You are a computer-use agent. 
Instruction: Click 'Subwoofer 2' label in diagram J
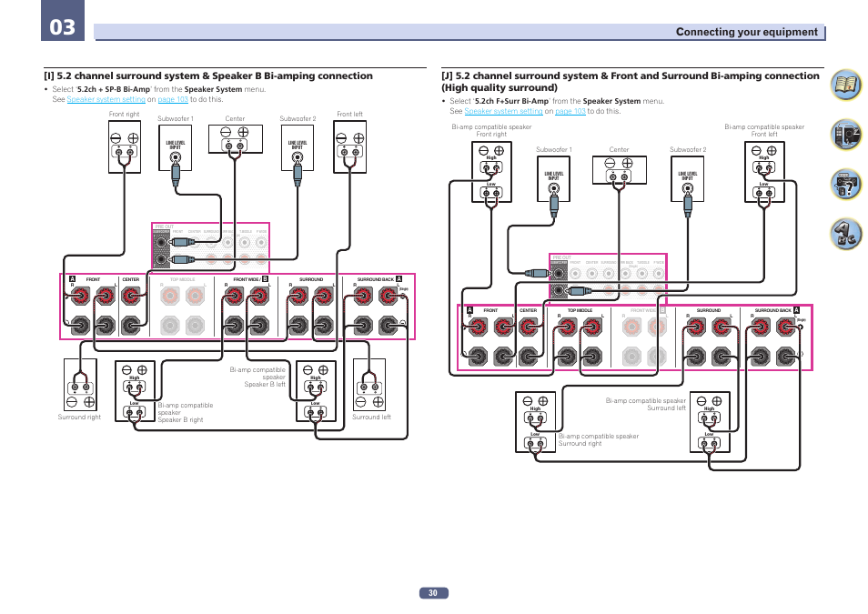pyautogui.click(x=688, y=149)
